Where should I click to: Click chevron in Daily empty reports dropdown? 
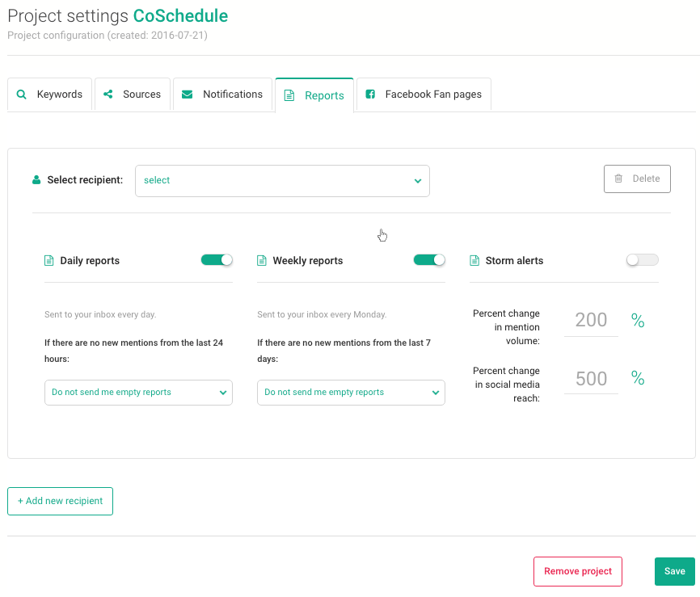223,393
